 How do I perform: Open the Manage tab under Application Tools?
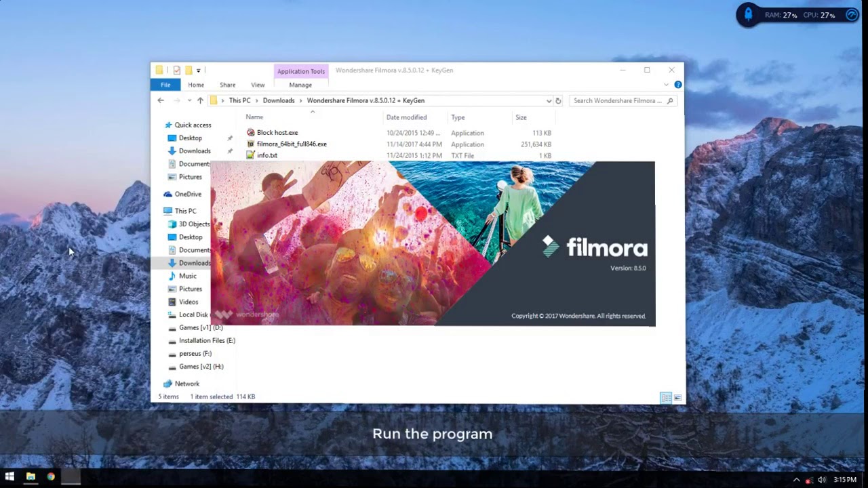click(x=300, y=85)
